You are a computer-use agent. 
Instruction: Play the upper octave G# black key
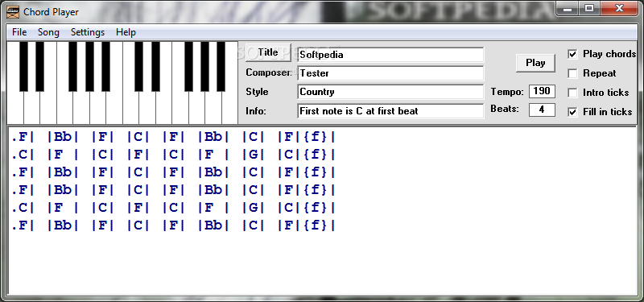205,67
